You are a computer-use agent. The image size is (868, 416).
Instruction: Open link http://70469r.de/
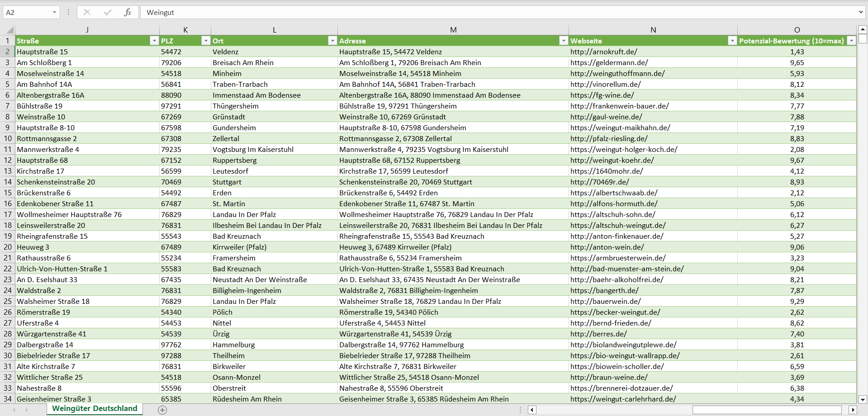pos(600,182)
